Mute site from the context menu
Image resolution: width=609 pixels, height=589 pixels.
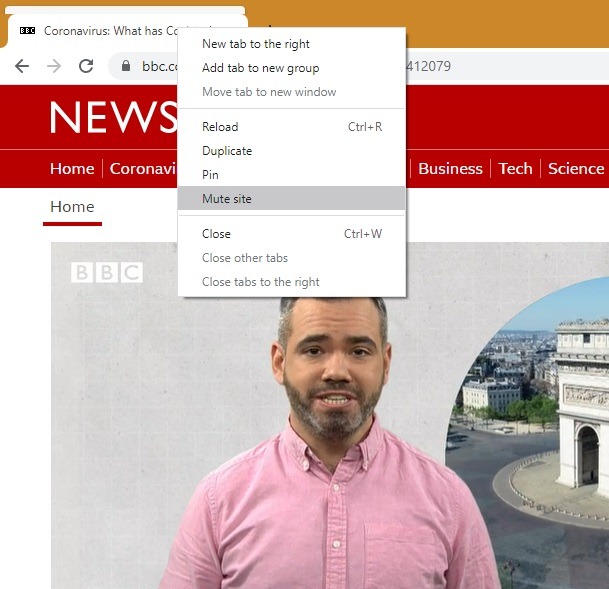227,199
